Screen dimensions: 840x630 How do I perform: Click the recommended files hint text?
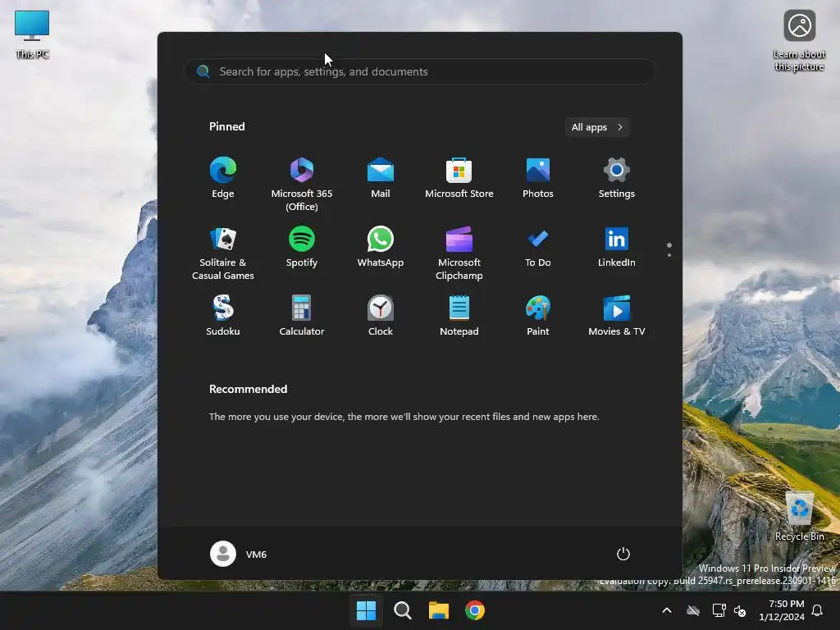pyautogui.click(x=404, y=416)
